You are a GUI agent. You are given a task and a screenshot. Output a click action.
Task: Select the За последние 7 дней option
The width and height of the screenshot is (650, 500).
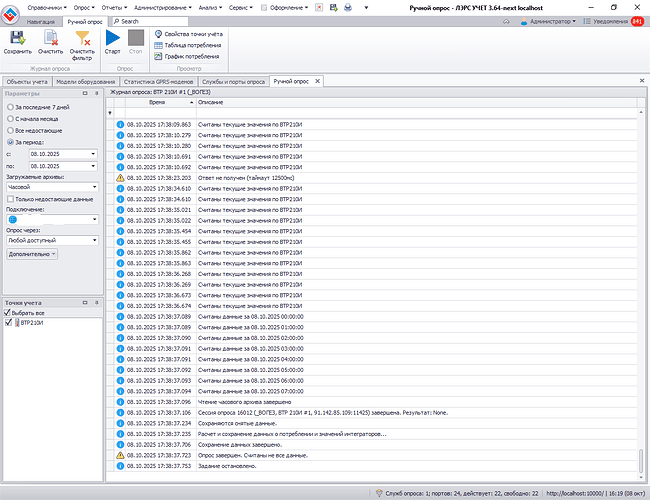click(10, 105)
